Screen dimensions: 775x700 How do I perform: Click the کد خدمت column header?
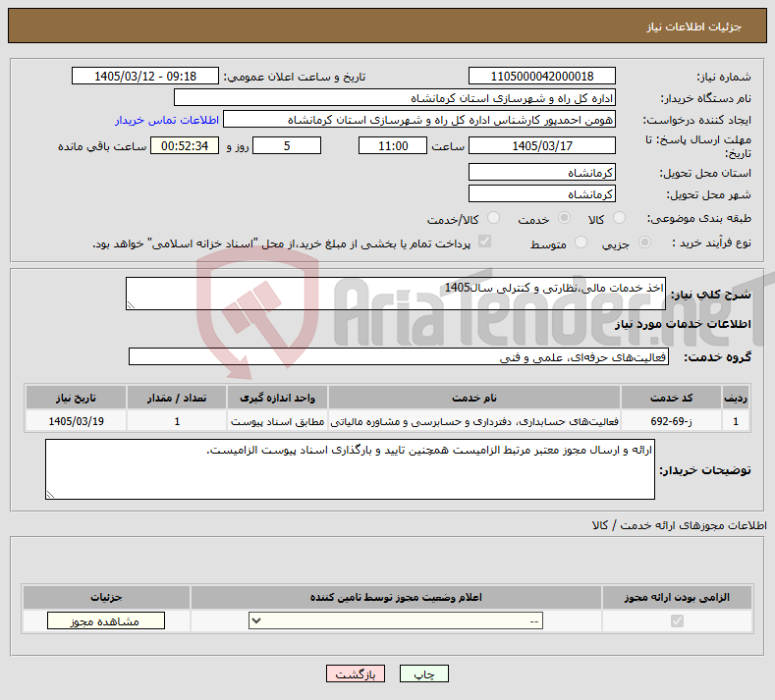671,398
